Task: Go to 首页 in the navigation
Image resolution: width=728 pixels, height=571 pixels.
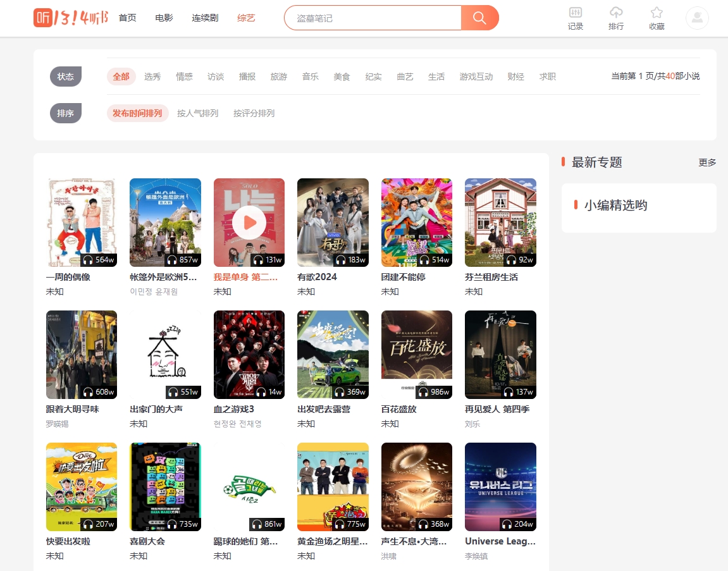Action: 128,18
